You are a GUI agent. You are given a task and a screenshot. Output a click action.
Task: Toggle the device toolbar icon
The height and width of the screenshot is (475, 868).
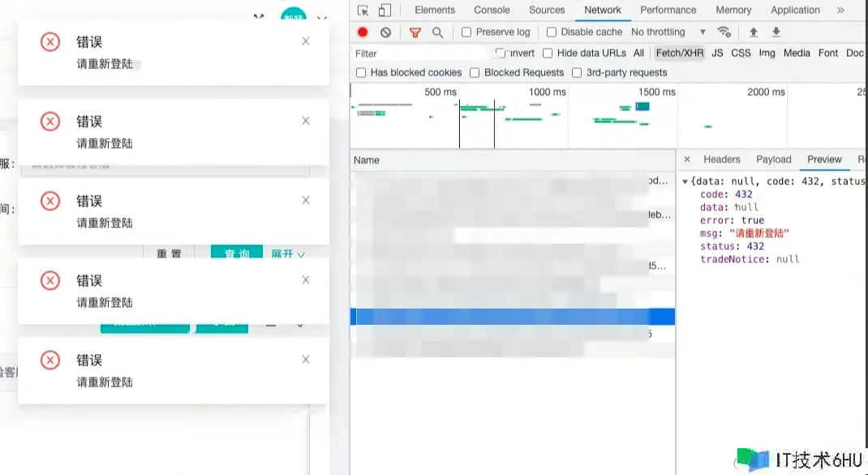point(385,11)
